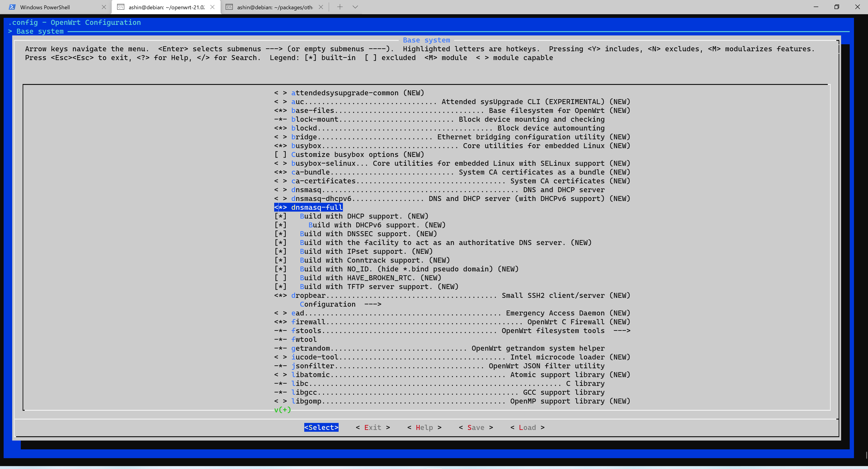Click the .config - OpenWrt Configuration title
Screen dimensions: 868x469
(74, 23)
